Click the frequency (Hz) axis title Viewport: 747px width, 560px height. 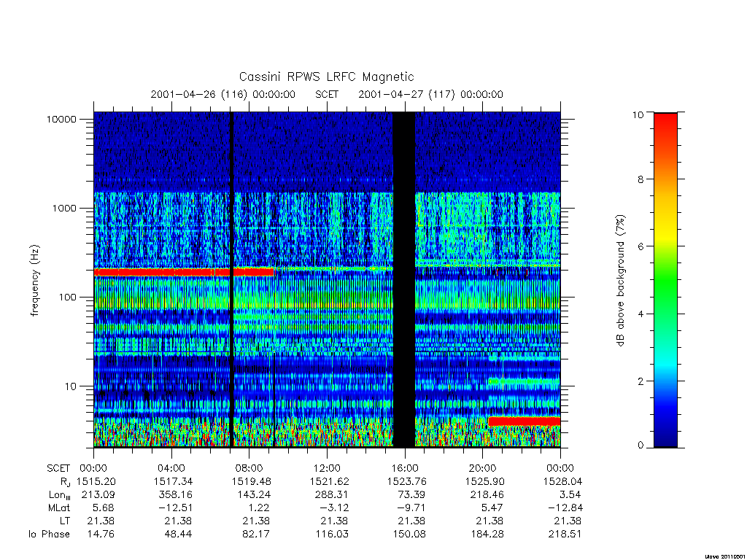34,281
